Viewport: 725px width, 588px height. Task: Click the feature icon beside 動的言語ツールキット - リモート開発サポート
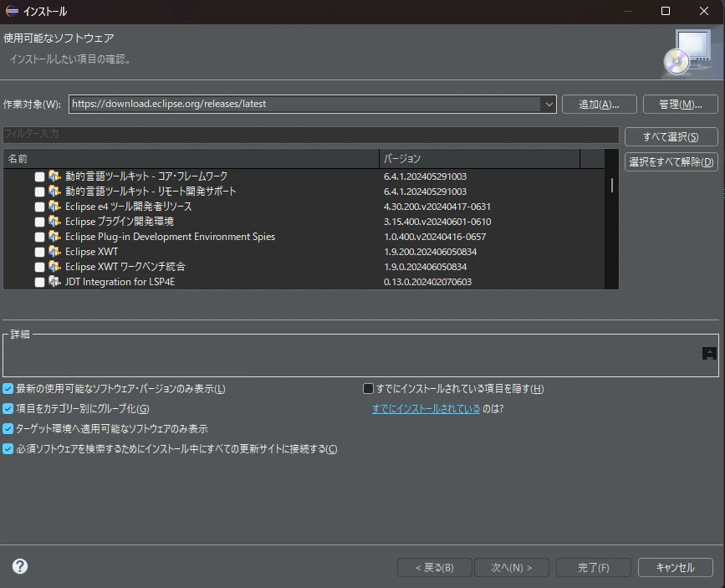(x=54, y=191)
